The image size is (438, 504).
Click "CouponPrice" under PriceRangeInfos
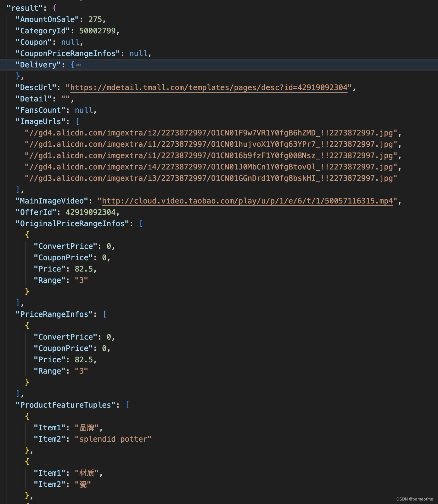(x=63, y=348)
